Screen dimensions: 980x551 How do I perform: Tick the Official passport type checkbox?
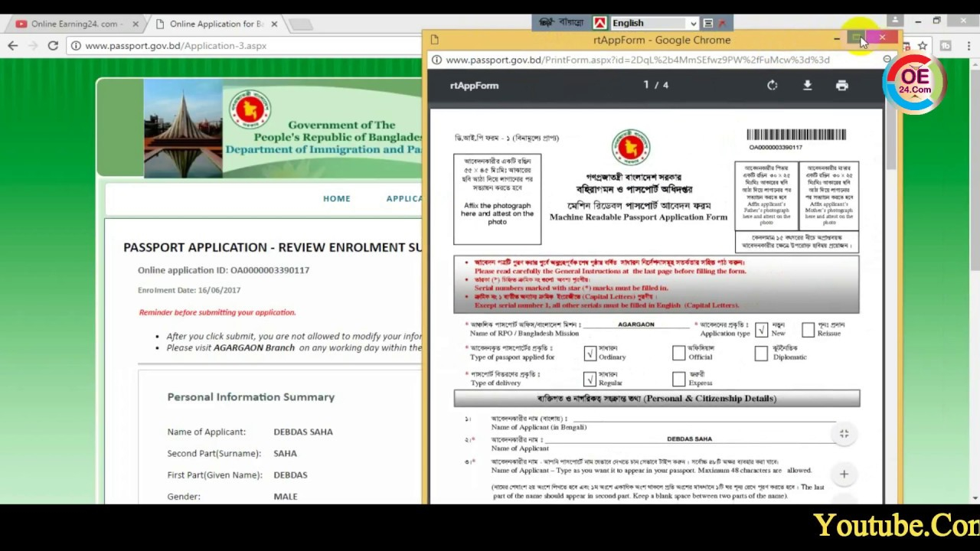point(678,353)
